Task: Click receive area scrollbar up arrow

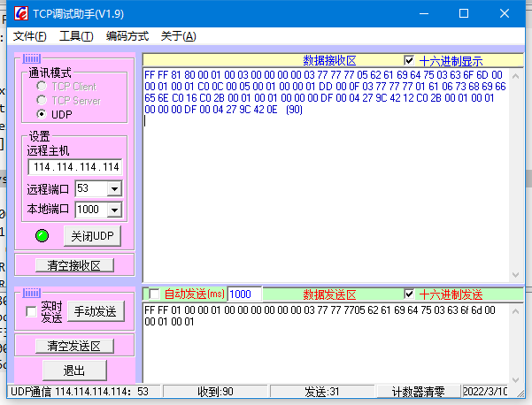Action: (515, 76)
